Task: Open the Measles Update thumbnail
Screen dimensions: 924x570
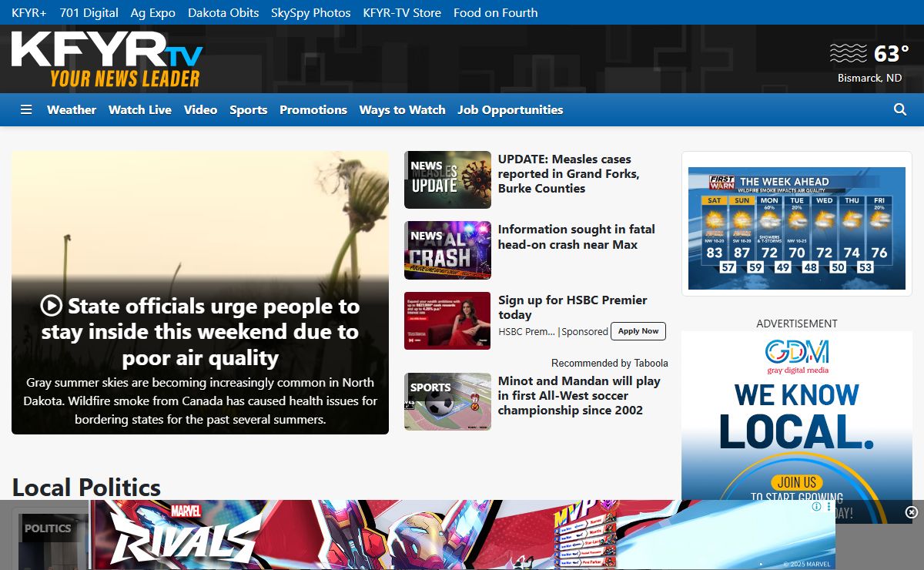Action: 447,179
